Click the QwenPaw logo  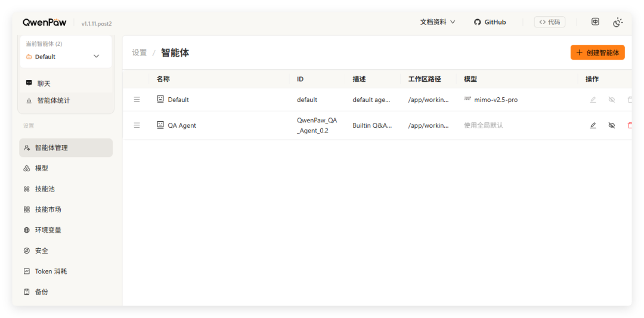[44, 22]
